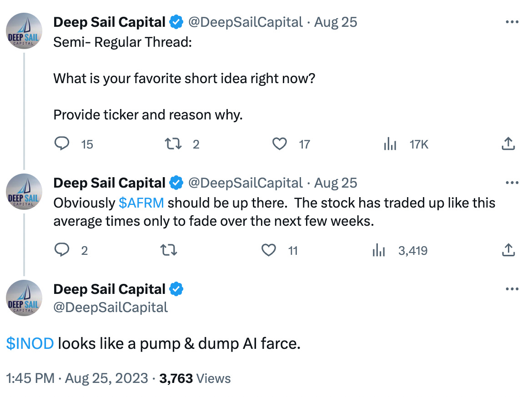Screen dimensions: 532x397
Task: Open more options on first tweet
Action: tap(512, 22)
